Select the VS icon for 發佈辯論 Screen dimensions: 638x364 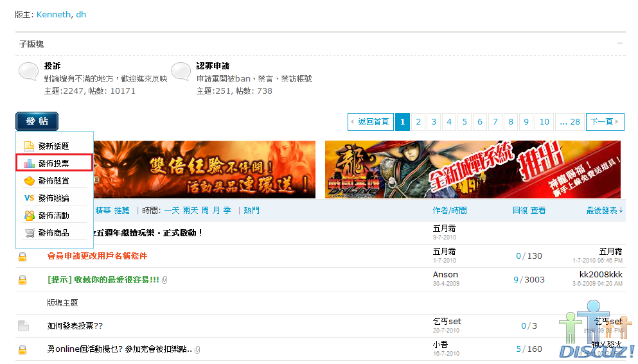(29, 198)
